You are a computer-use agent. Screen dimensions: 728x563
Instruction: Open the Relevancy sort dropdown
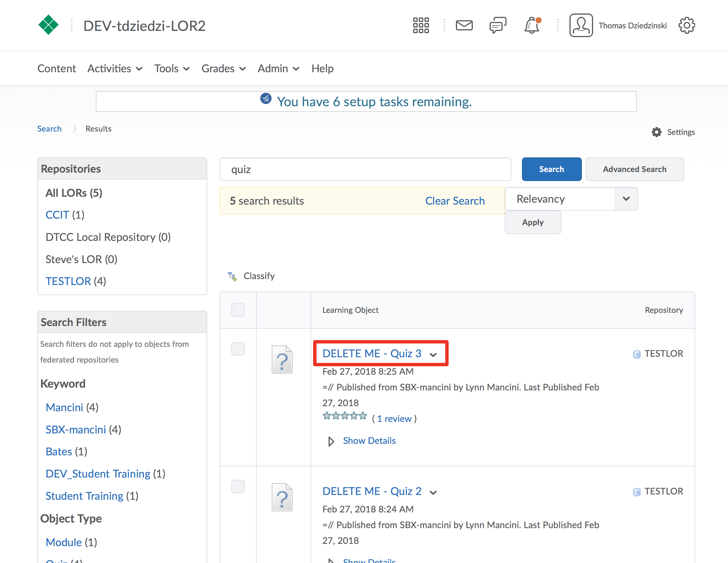[571, 199]
